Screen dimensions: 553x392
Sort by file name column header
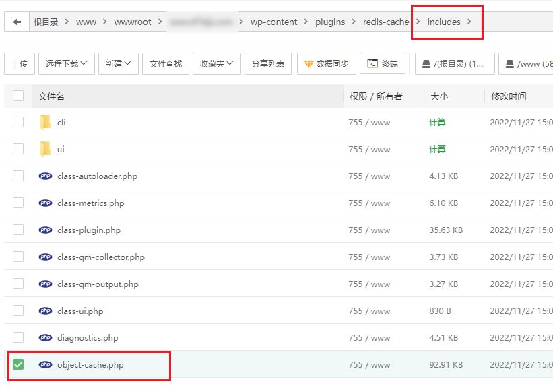[x=52, y=96]
